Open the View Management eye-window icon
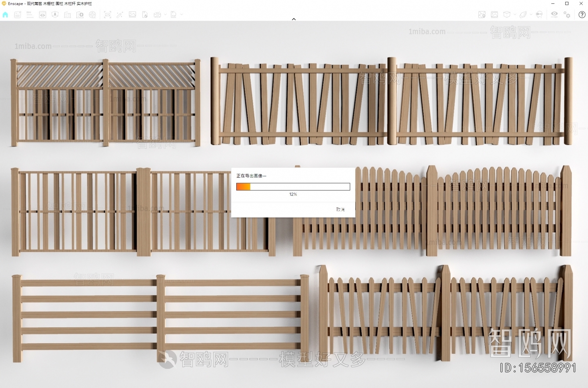The image size is (588, 388). [x=43, y=15]
